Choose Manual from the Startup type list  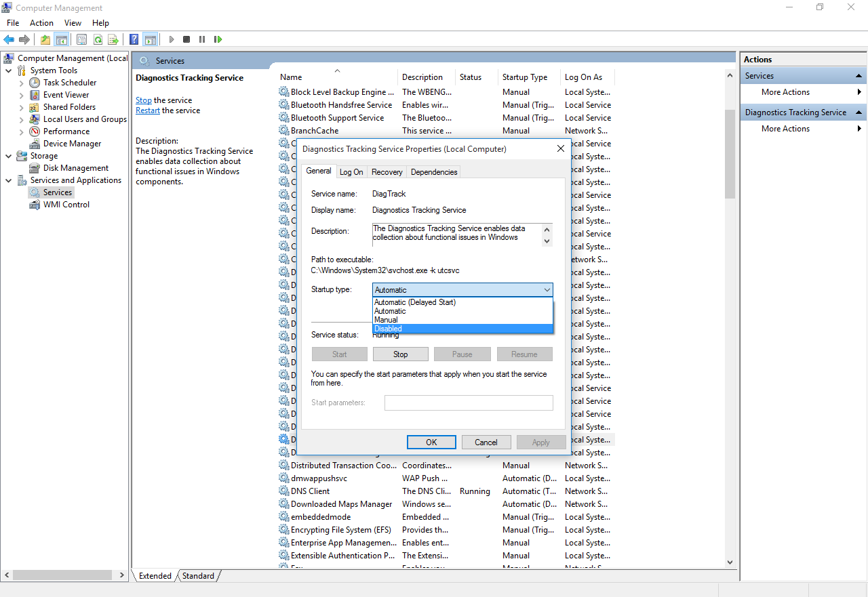463,320
